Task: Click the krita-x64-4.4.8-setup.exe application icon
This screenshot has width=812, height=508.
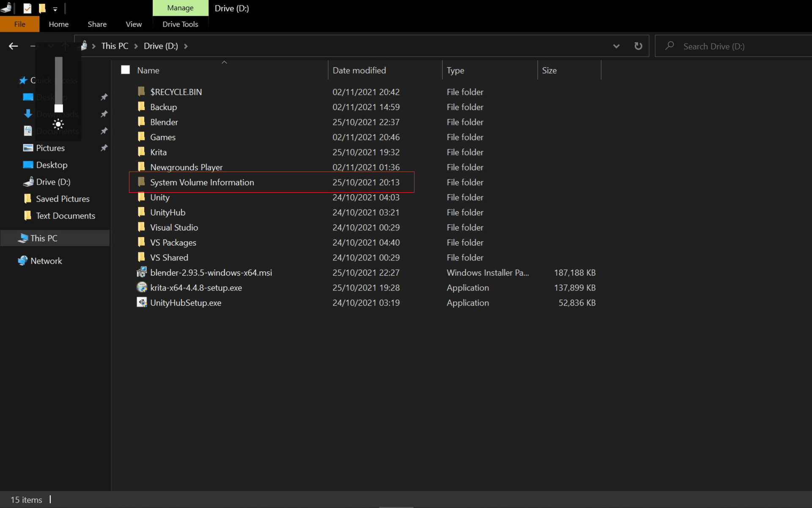Action: [142, 287]
